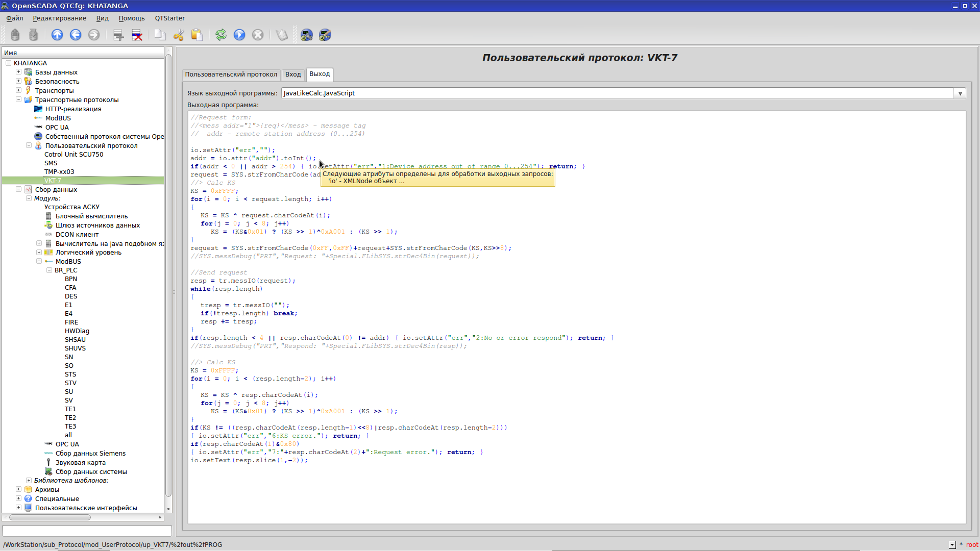Select Cotrol Unit SCU750 in the tree
The image size is (980, 551).
pos(73,154)
